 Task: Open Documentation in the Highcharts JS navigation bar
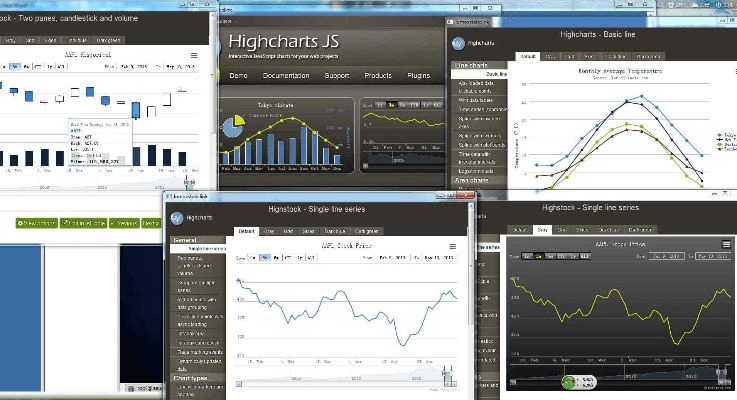(x=285, y=76)
